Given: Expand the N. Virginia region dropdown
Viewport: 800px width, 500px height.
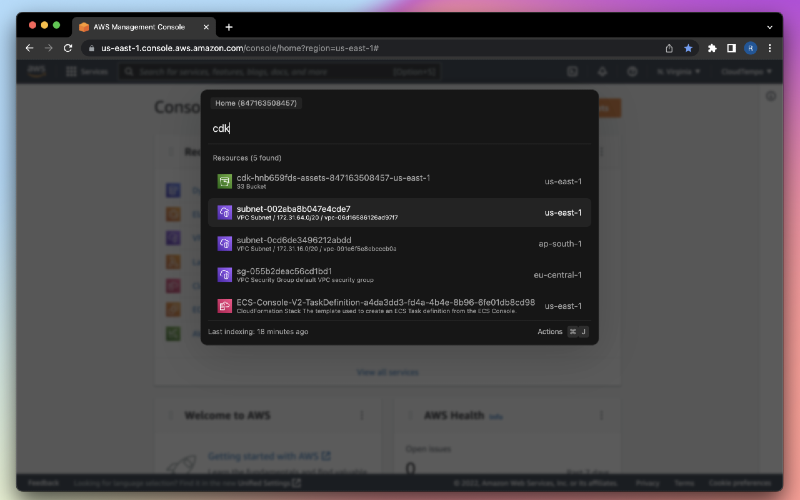Looking at the screenshot, I should (679, 71).
